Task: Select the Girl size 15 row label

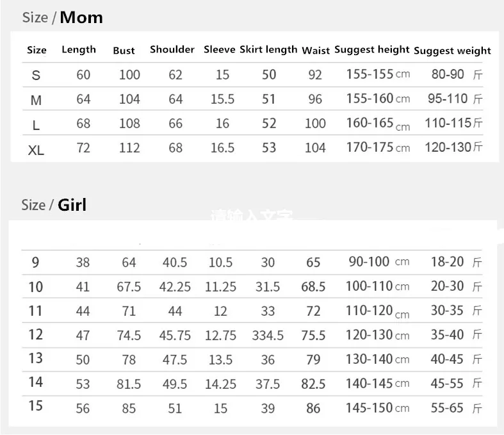Action: point(36,406)
